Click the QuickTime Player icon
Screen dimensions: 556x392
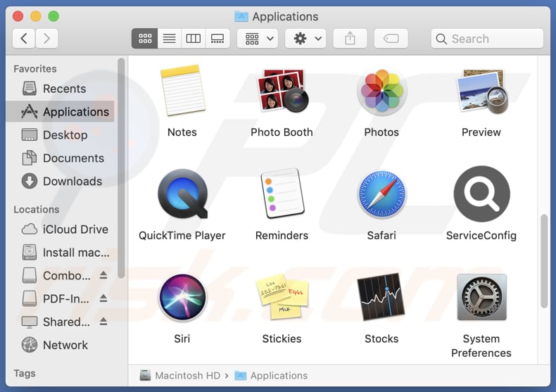182,194
